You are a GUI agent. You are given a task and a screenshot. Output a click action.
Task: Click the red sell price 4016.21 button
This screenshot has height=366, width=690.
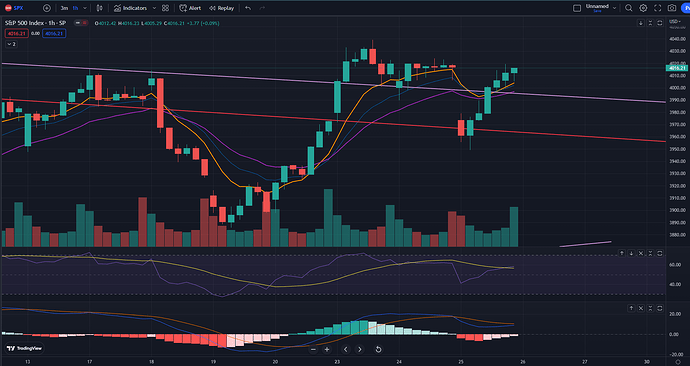coord(17,33)
